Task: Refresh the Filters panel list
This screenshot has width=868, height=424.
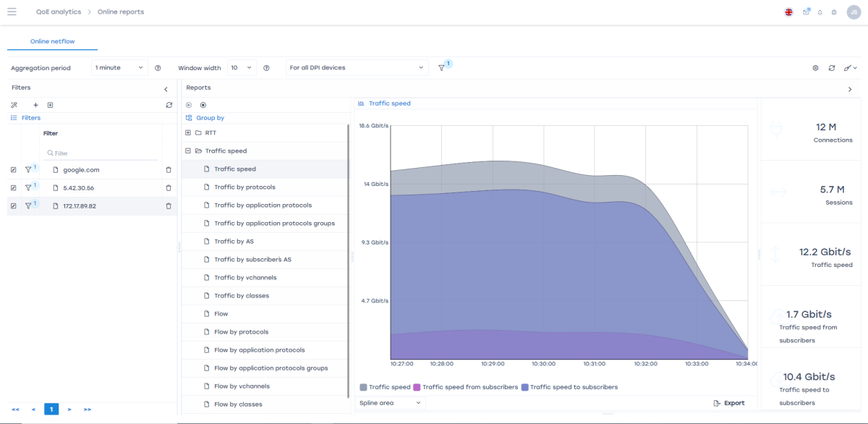Action: pyautogui.click(x=169, y=105)
